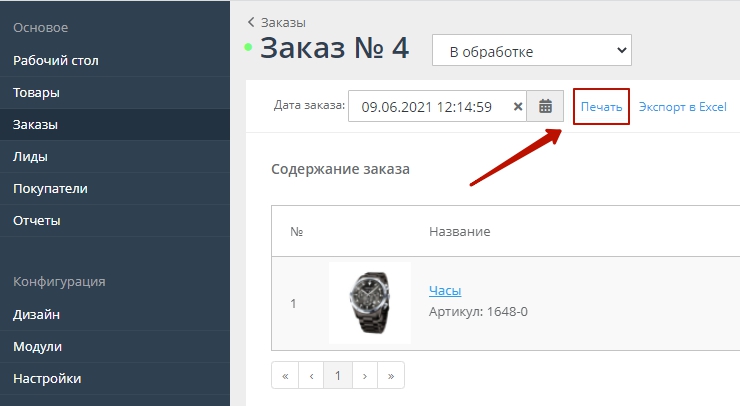The width and height of the screenshot is (740, 406).
Task: Clear the order date with the X icon
Action: [x=518, y=106]
